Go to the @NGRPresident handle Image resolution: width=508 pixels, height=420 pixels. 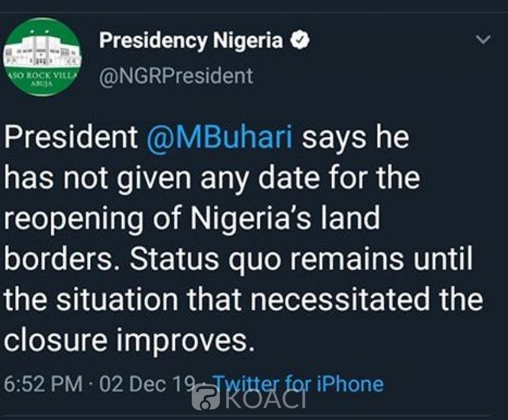pos(176,76)
